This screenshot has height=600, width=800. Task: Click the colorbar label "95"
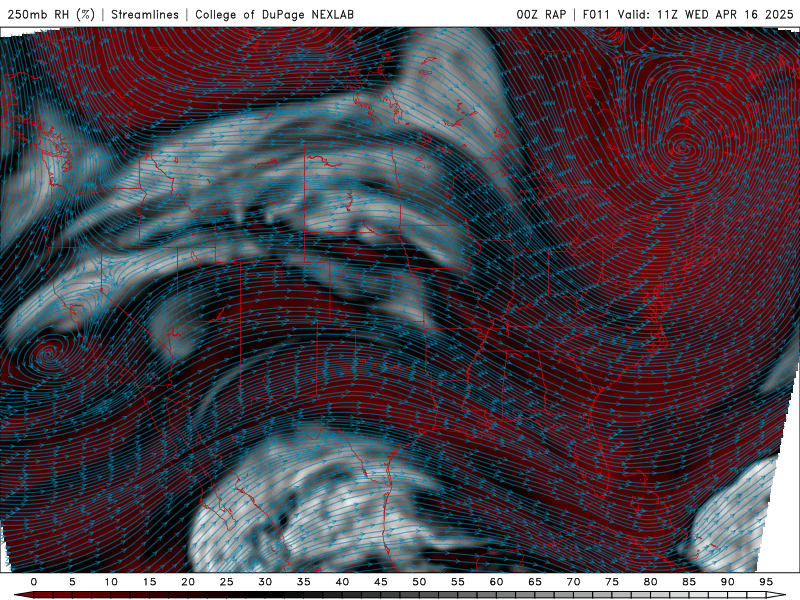[766, 582]
